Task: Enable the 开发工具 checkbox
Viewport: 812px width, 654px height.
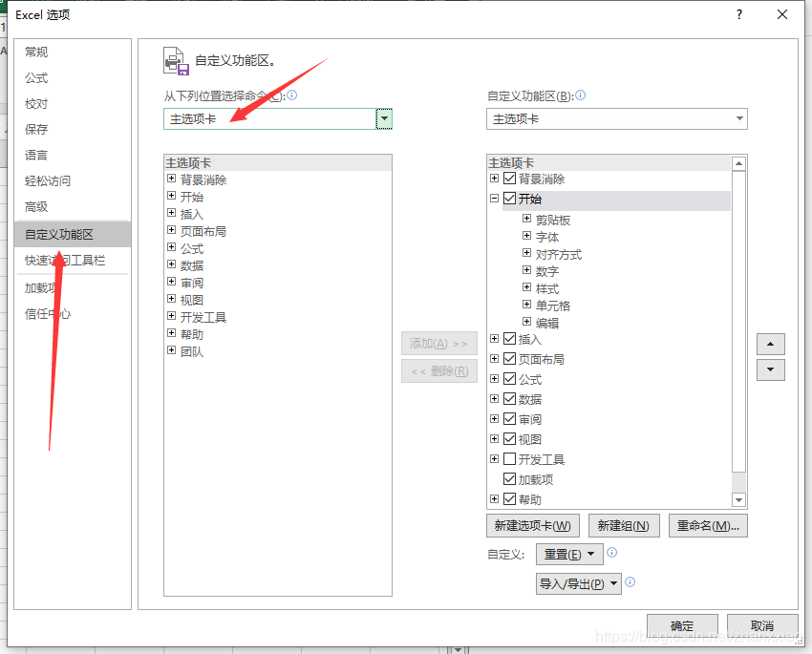Action: click(x=509, y=459)
